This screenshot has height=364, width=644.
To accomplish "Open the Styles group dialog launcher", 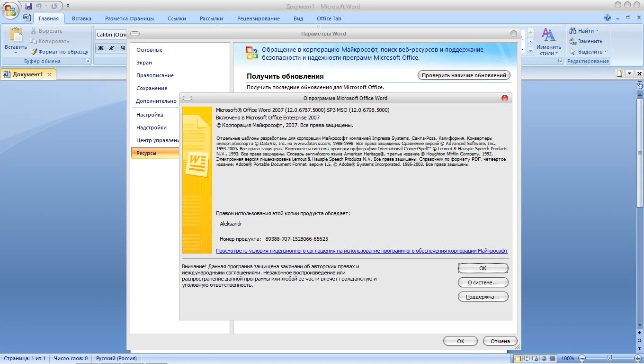I will 561,61.
